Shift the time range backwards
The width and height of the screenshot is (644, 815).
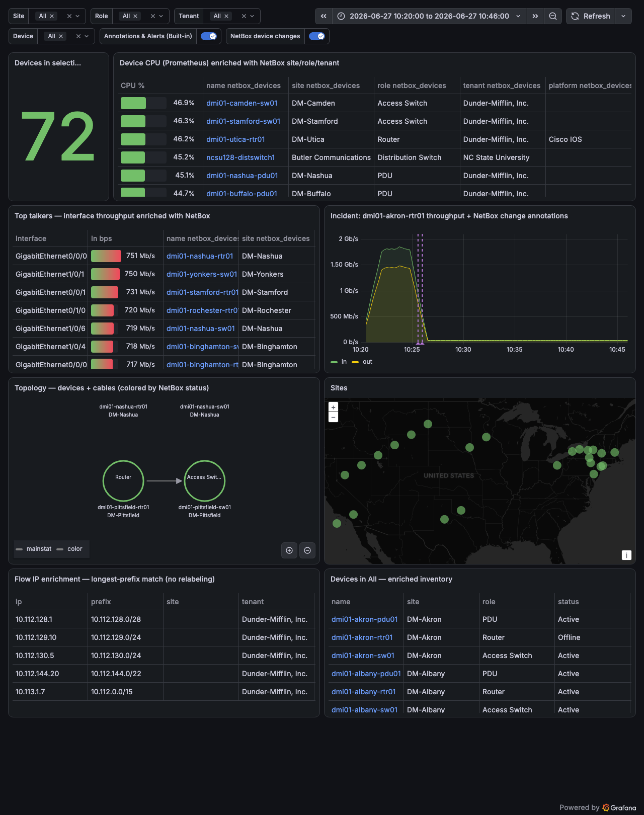[324, 16]
